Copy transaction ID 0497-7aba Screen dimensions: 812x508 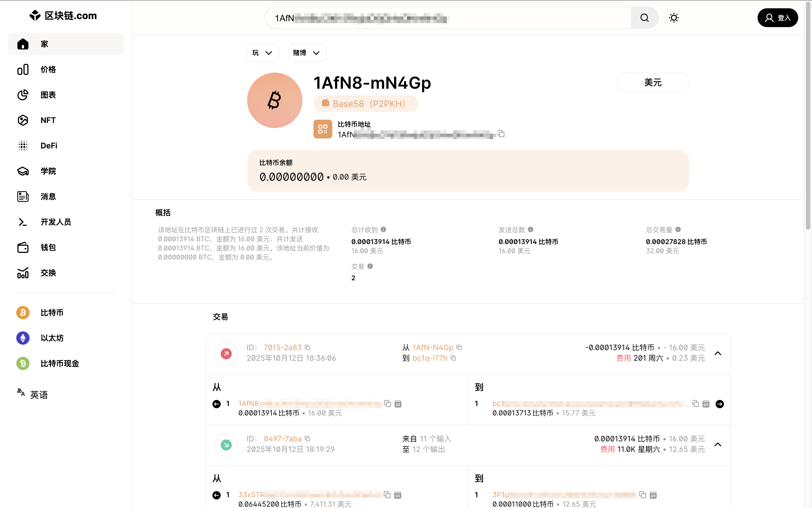308,439
